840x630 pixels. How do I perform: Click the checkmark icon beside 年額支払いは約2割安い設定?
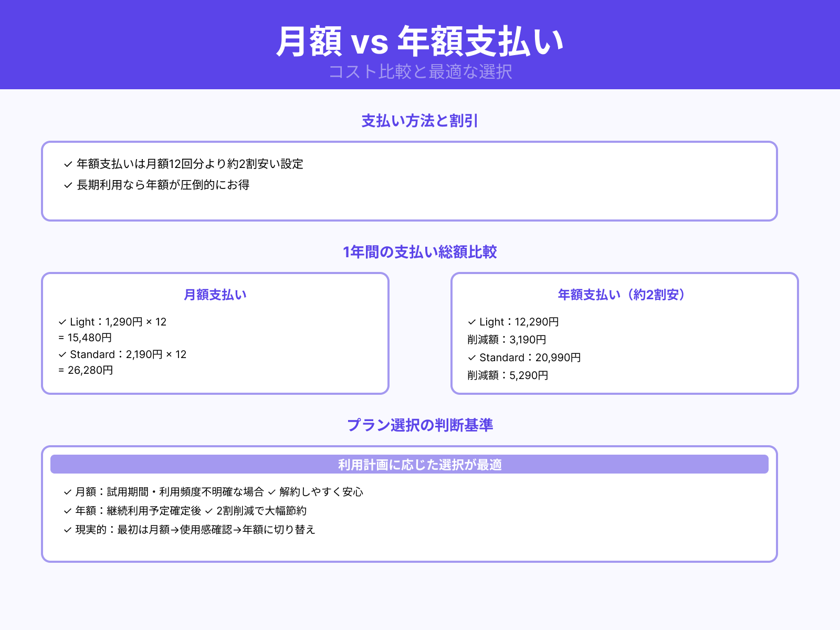[x=67, y=164]
